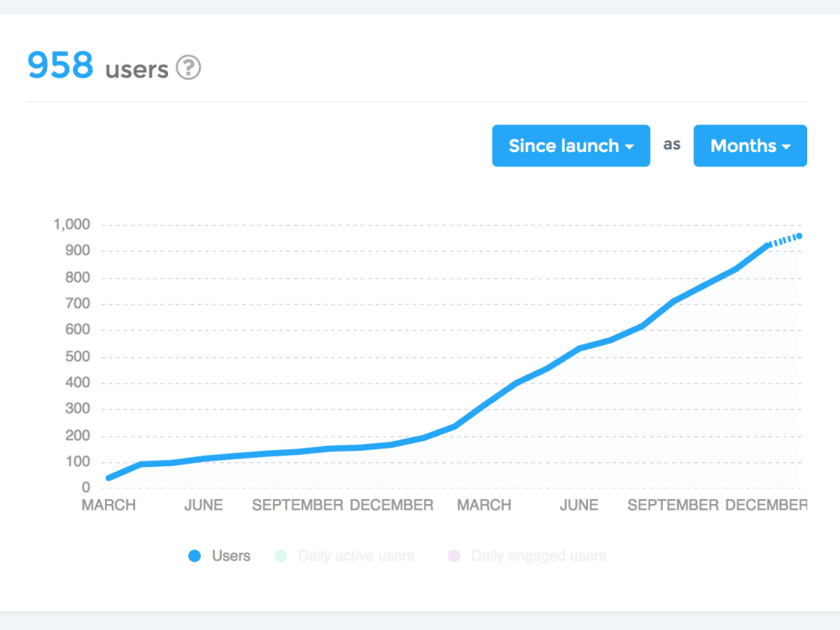This screenshot has width=840, height=630.
Task: Toggle the Daily engaged users legend series
Action: click(528, 555)
